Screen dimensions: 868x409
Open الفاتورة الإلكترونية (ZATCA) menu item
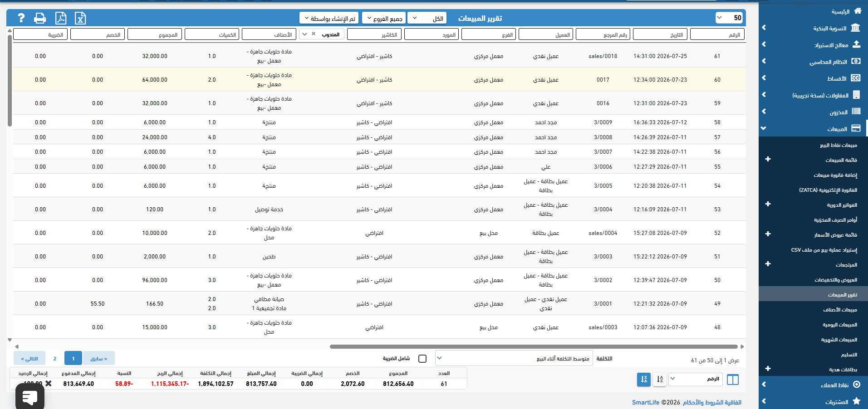pyautogui.click(x=828, y=190)
